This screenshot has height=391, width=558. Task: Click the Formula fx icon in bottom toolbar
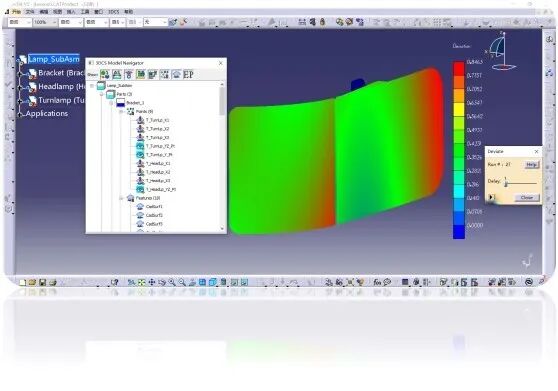point(377,282)
